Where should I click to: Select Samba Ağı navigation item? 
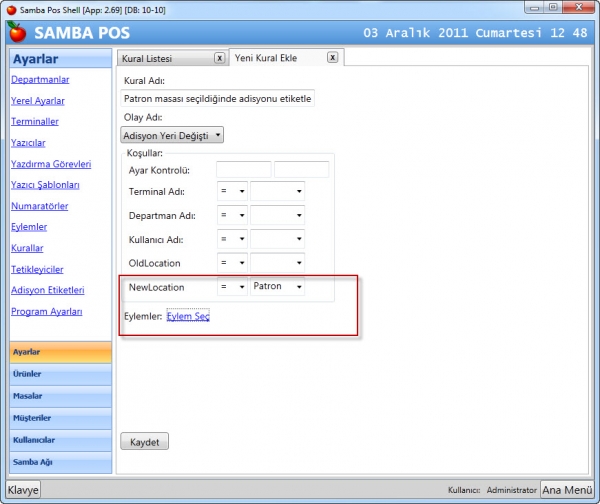pyautogui.click(x=60, y=462)
